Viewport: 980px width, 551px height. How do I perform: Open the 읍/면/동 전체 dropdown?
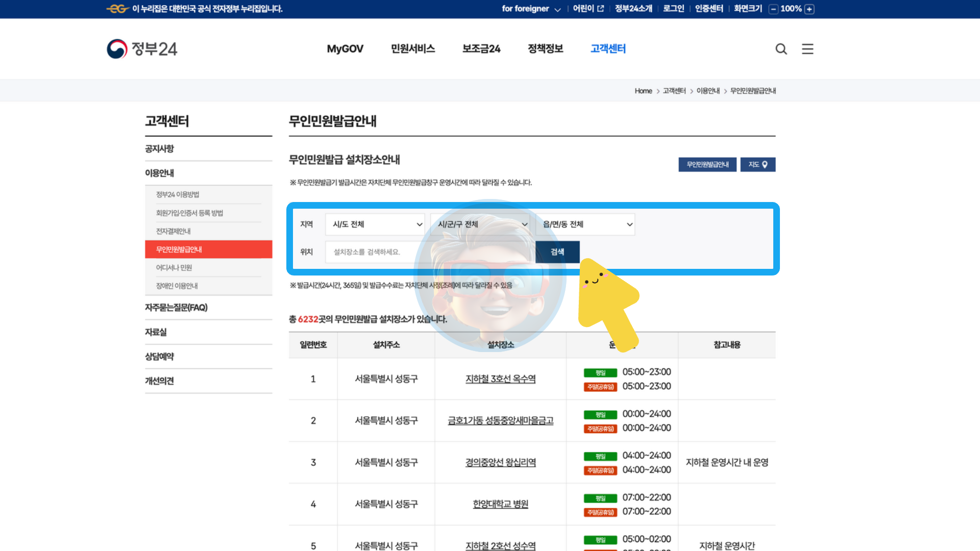[x=585, y=224]
